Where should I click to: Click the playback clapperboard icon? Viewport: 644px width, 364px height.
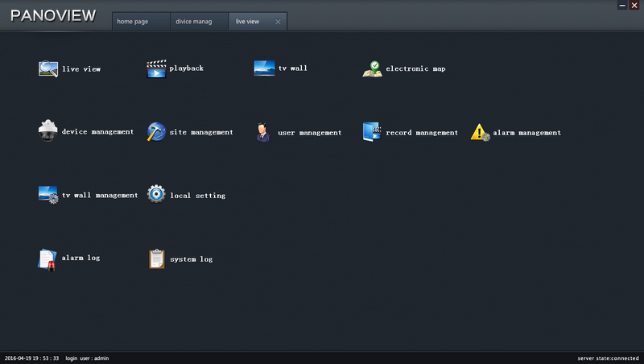pyautogui.click(x=156, y=69)
